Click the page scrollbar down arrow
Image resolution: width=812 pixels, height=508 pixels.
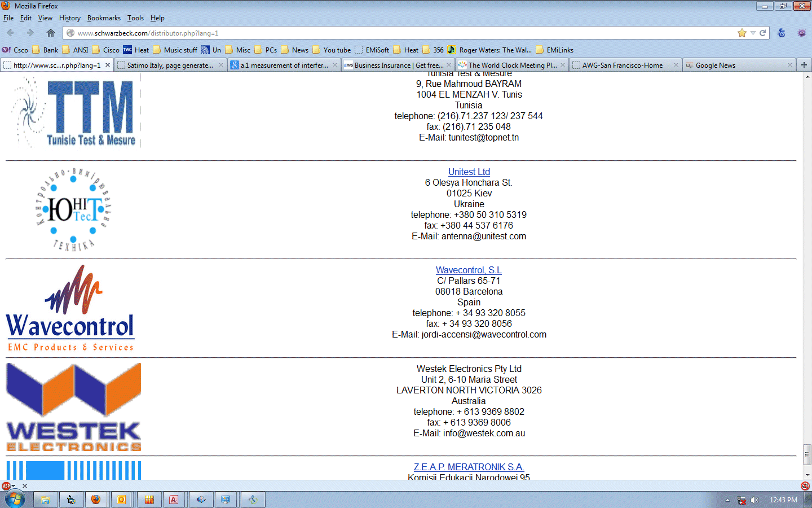(x=807, y=475)
